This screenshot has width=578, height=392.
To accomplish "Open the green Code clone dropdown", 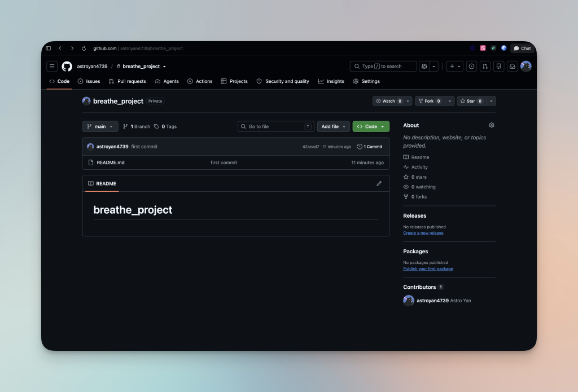I will click(371, 126).
